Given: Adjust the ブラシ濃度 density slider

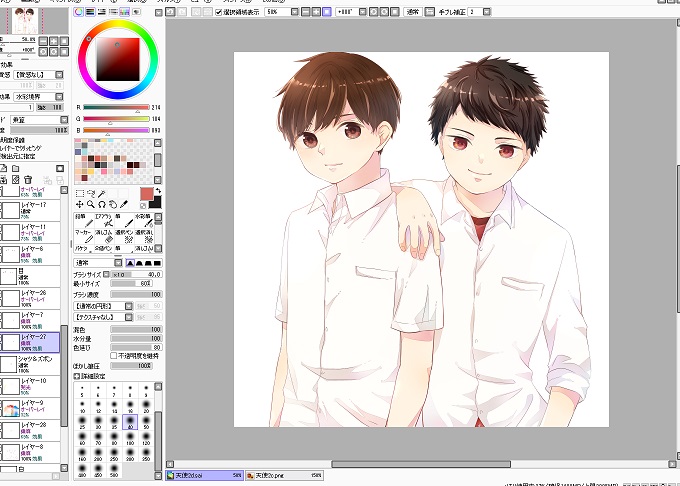Looking at the screenshot, I should coord(136,294).
